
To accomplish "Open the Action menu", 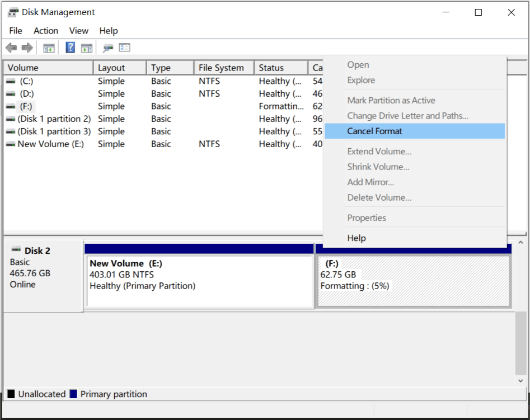I will coord(45,31).
